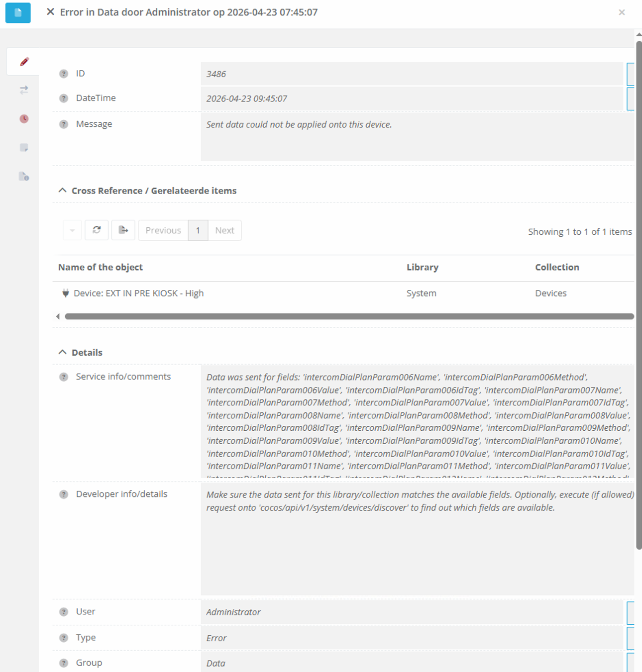
Task: Open the document info sidebar tab
Action: pyautogui.click(x=24, y=177)
